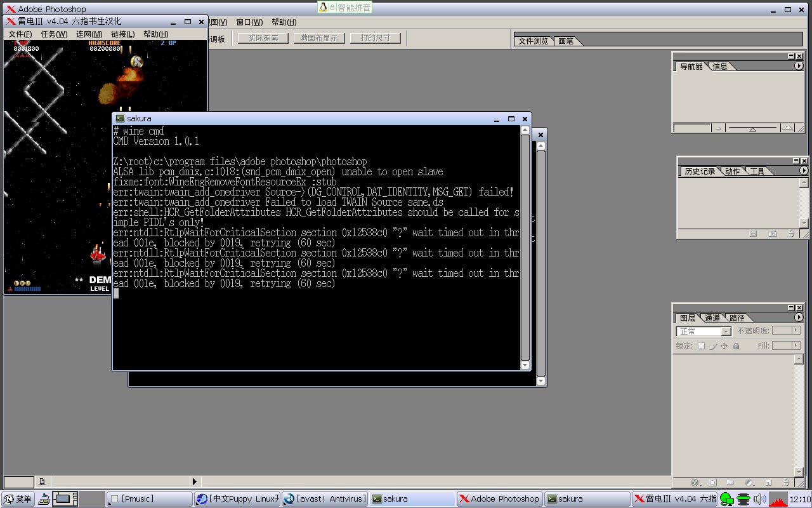Screen dimensions: 812x508
Task: Open the 连网(M) menu in the game window
Action: [x=89, y=34]
